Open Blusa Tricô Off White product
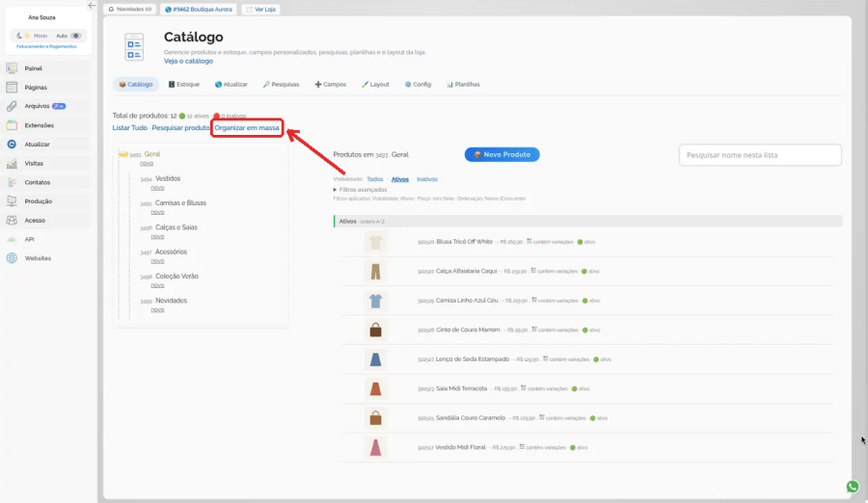The height and width of the screenshot is (503, 868). coord(465,242)
